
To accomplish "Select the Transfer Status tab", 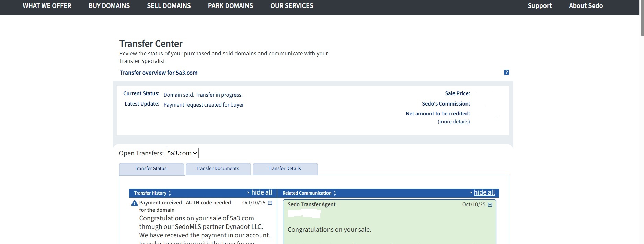I will [150, 169].
